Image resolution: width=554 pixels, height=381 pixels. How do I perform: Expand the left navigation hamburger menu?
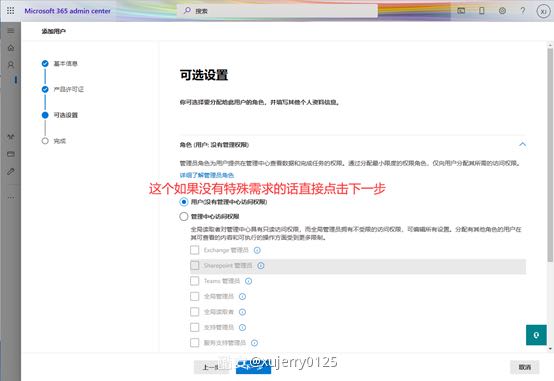click(x=11, y=31)
